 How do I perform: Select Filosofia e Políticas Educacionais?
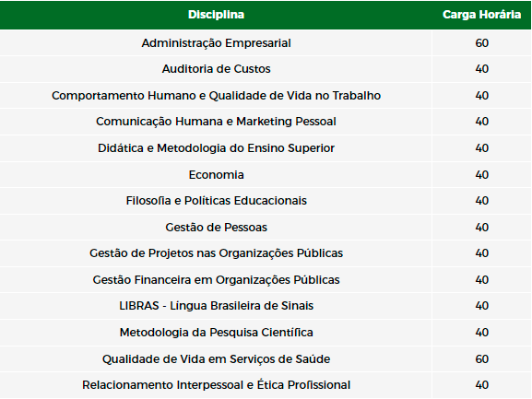tap(216, 200)
